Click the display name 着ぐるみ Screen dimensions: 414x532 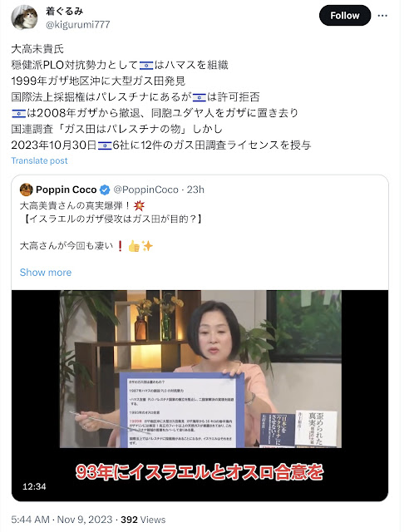64,11
